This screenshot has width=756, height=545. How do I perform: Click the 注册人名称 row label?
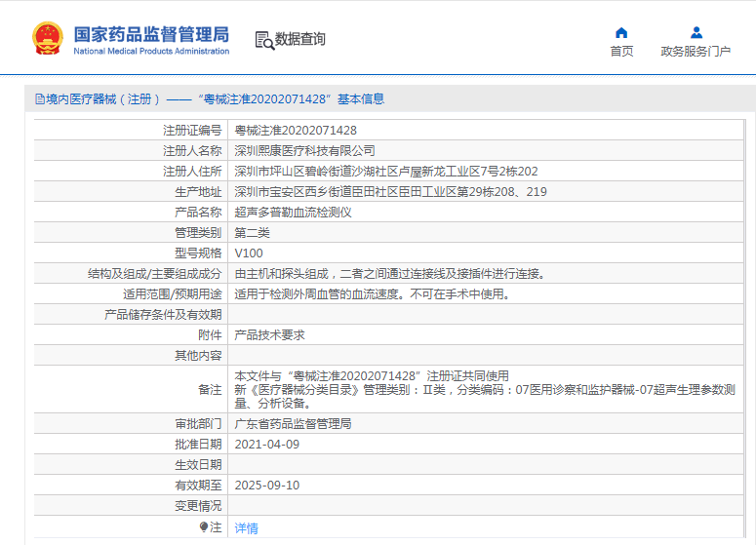192,151
